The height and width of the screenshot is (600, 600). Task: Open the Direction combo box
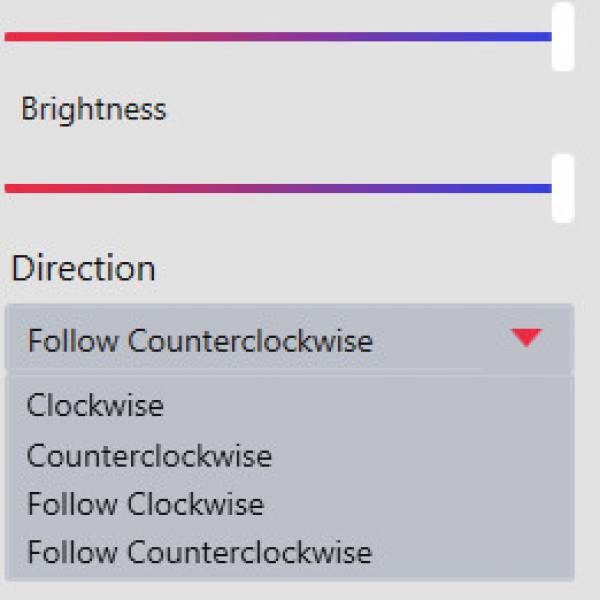[288, 340]
